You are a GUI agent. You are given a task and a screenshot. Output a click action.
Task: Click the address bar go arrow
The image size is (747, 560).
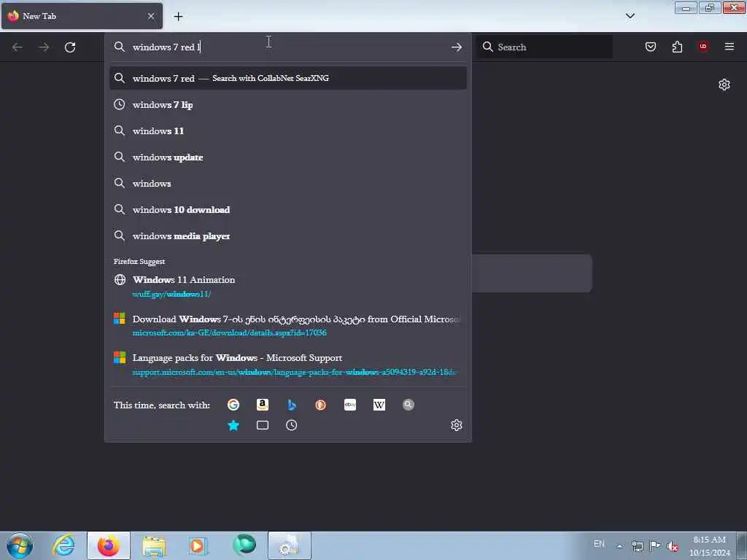(457, 47)
